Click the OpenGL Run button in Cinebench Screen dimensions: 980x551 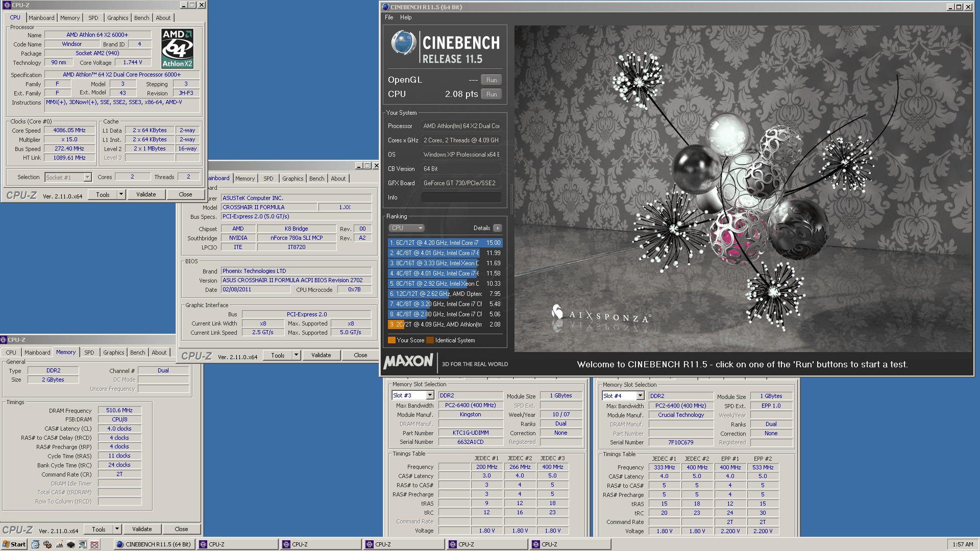[x=492, y=80]
